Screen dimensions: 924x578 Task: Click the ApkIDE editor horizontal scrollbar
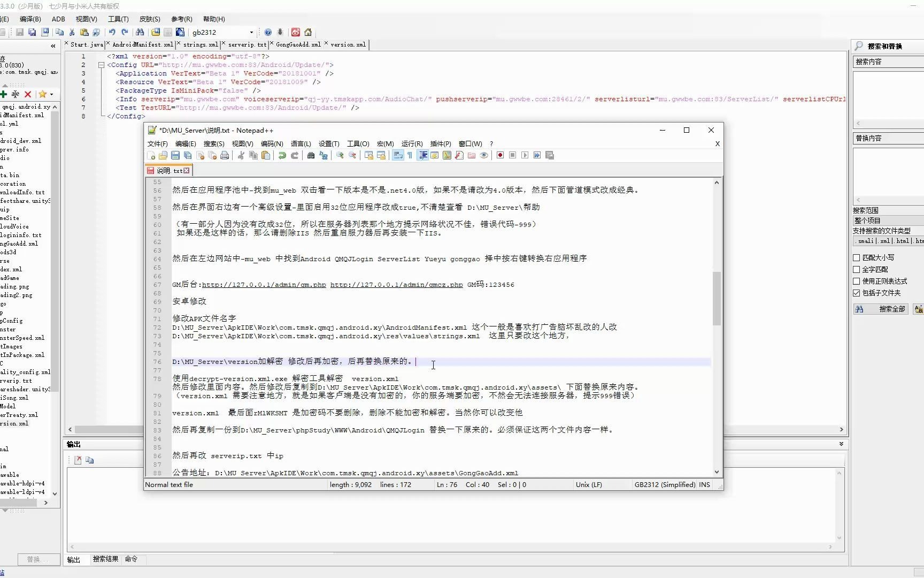456,429
